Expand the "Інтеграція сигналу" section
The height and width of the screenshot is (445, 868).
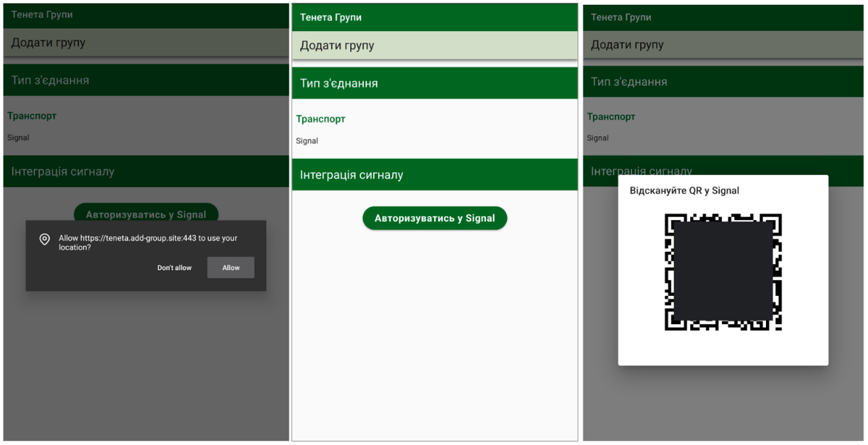click(434, 174)
